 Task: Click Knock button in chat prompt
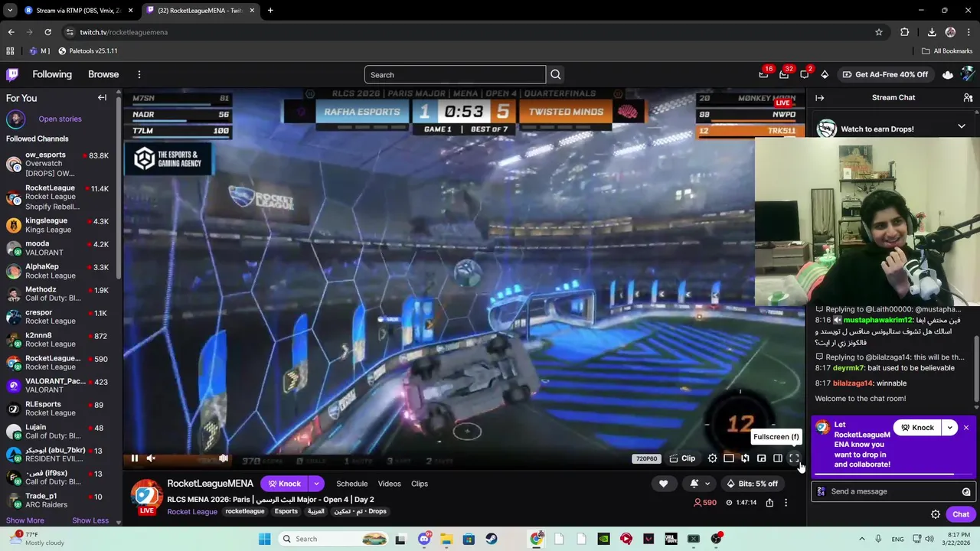pyautogui.click(x=917, y=428)
